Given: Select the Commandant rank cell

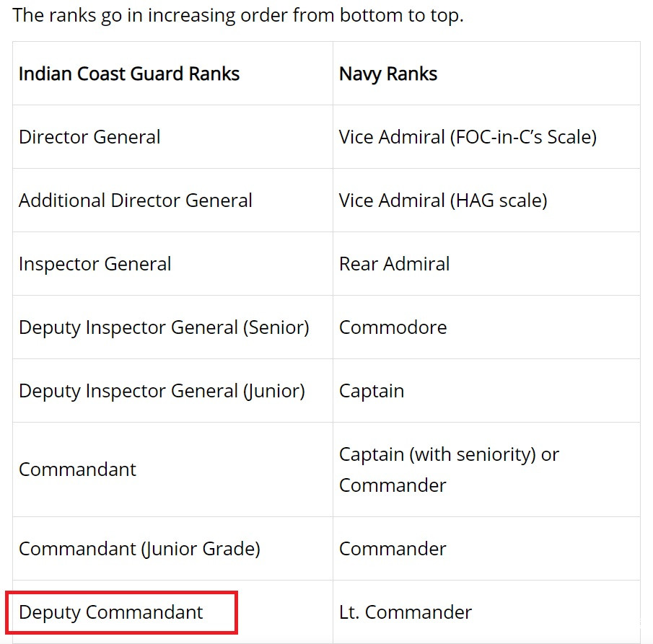Looking at the screenshot, I should click(77, 469).
